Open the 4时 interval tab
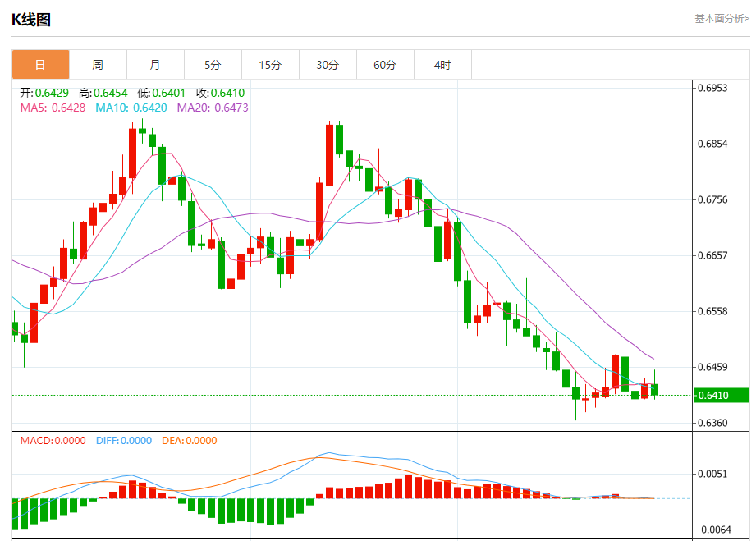Screen dimensions: 756x541 point(442,65)
